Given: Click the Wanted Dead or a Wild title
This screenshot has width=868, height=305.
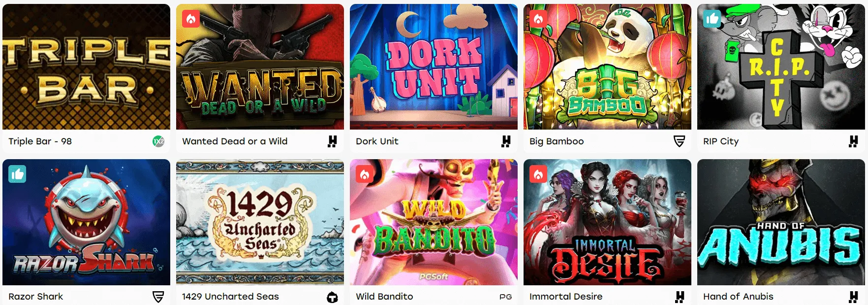Looking at the screenshot, I should coord(235,141).
